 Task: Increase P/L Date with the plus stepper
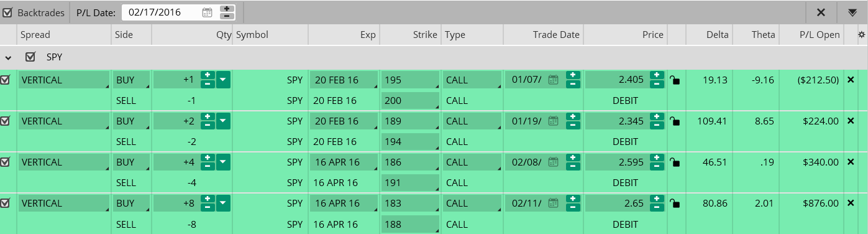point(228,9)
